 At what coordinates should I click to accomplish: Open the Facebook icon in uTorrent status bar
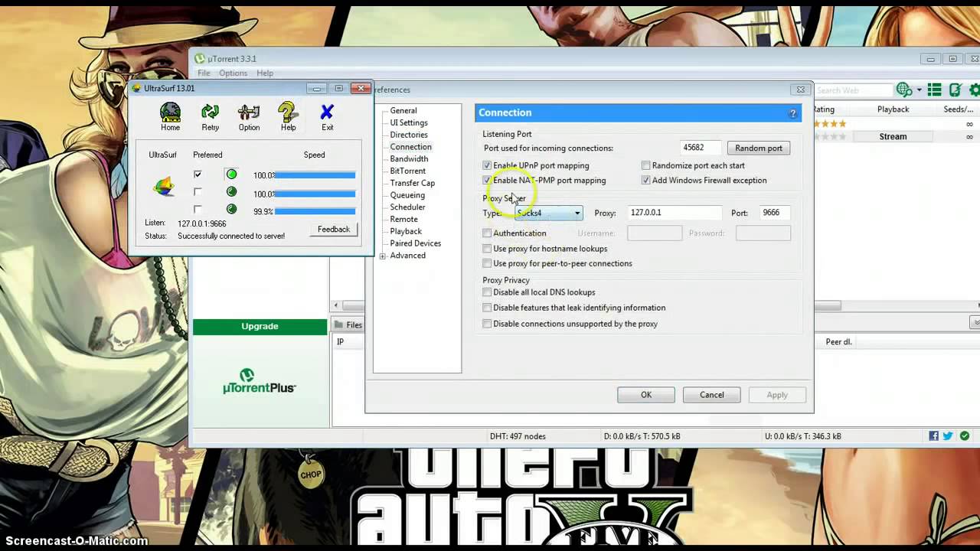tap(933, 436)
